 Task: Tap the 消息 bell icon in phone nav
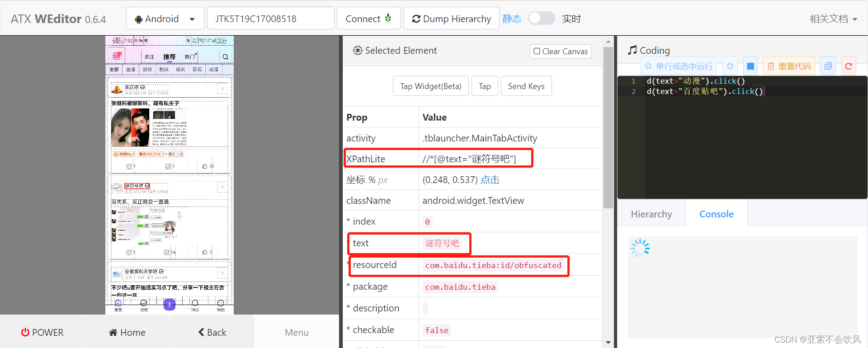(x=195, y=304)
